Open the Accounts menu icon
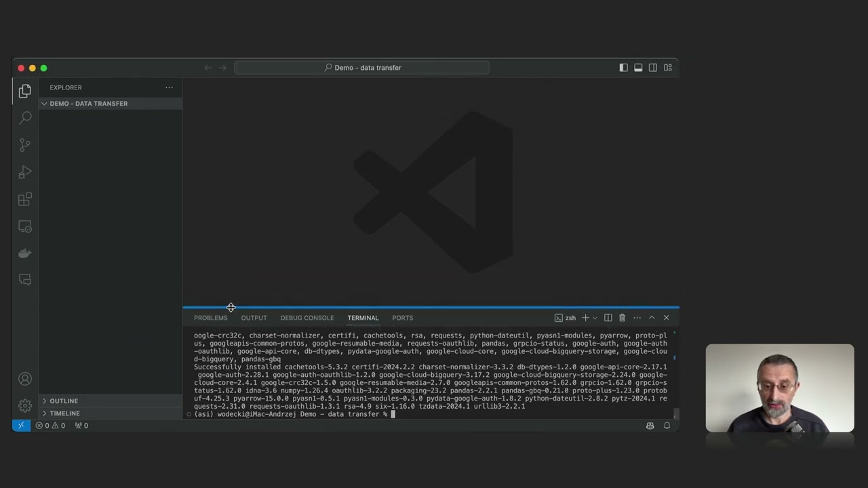This screenshot has height=488, width=868. pyautogui.click(x=25, y=379)
